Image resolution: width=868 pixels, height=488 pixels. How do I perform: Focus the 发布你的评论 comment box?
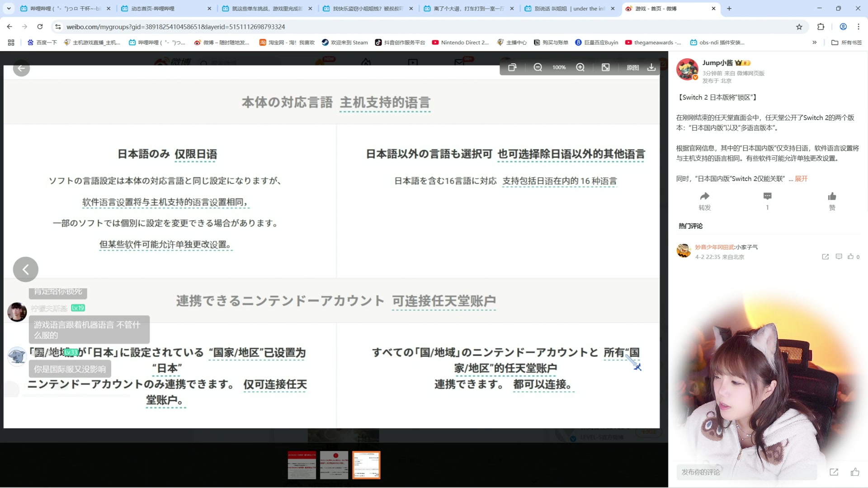click(x=747, y=472)
